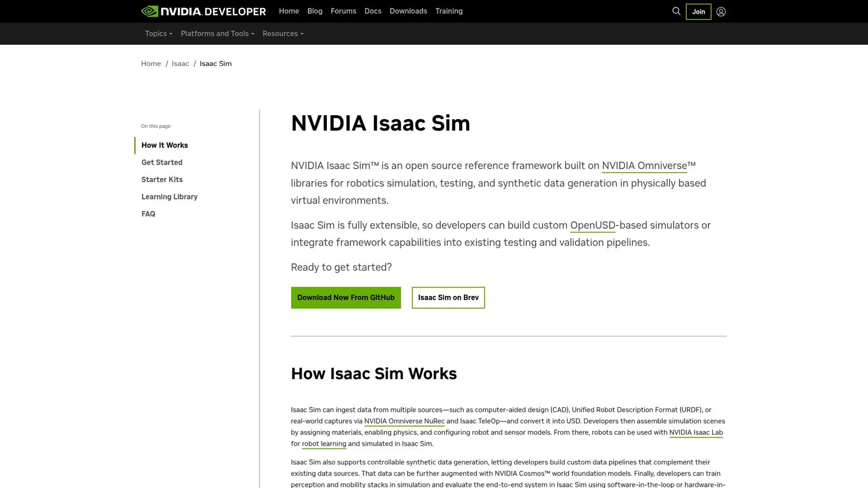Click the 'On this page' label
Viewport: 868px width, 488px height.
point(156,126)
